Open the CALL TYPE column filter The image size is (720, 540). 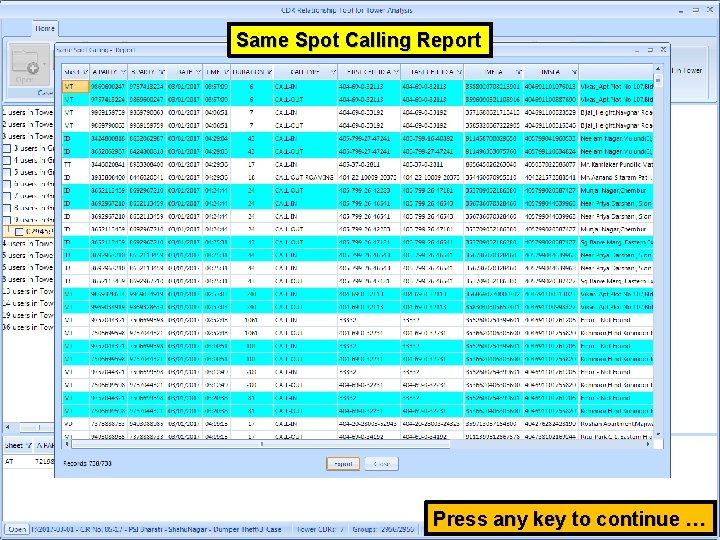[333, 72]
